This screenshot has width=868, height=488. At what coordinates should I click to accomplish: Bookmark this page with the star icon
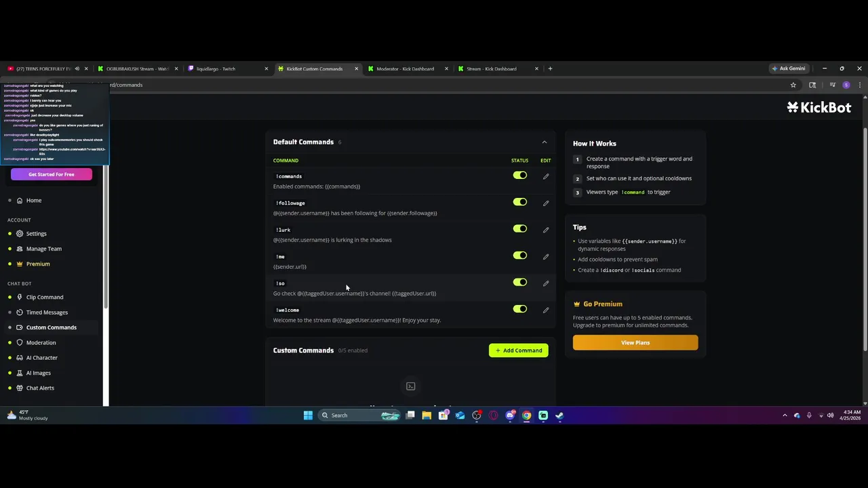793,85
